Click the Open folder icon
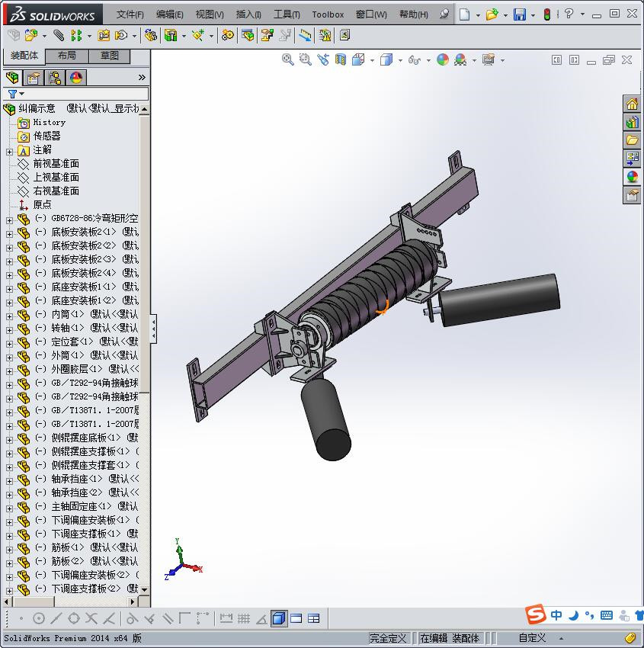 coord(492,14)
